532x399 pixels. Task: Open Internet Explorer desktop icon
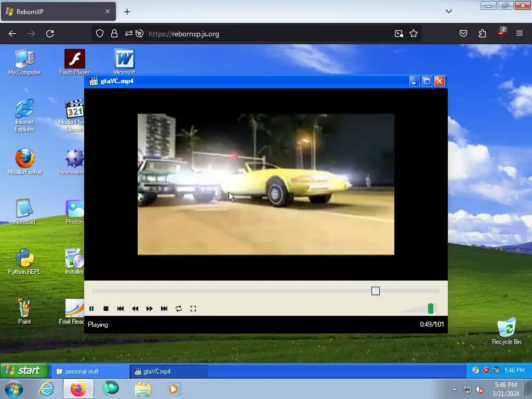click(x=24, y=115)
